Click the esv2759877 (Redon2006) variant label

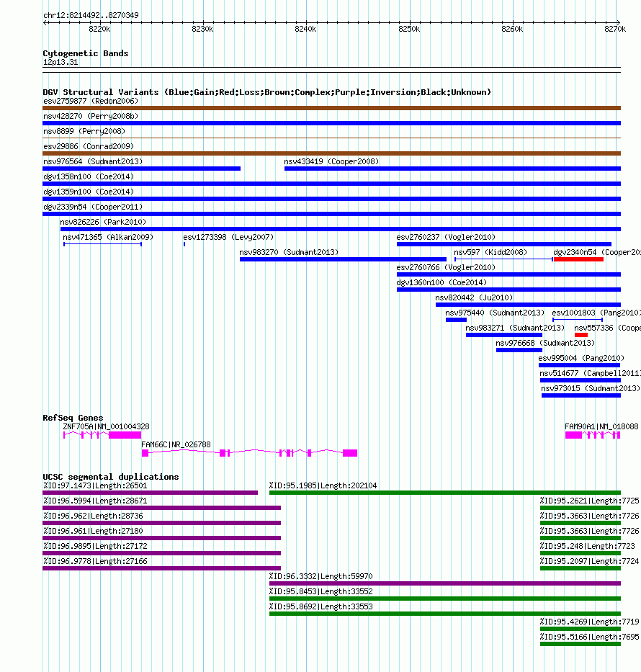91,101
